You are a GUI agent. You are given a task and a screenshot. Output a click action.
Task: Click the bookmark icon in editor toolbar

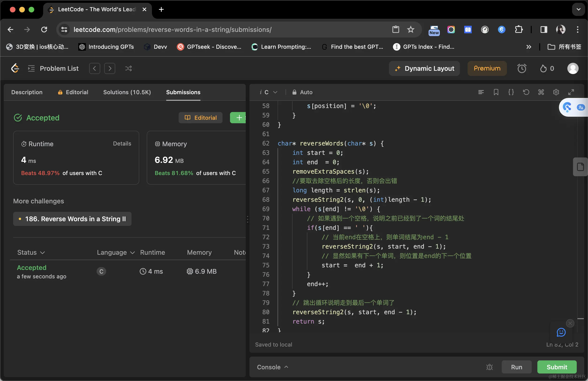pos(496,92)
